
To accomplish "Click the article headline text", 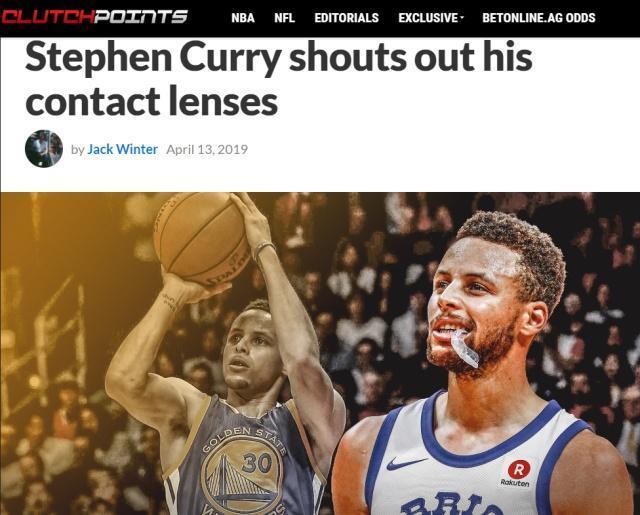I will [x=279, y=79].
